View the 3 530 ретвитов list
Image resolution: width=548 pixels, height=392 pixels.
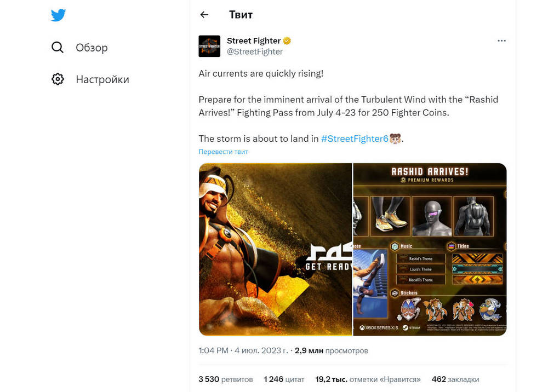click(226, 379)
